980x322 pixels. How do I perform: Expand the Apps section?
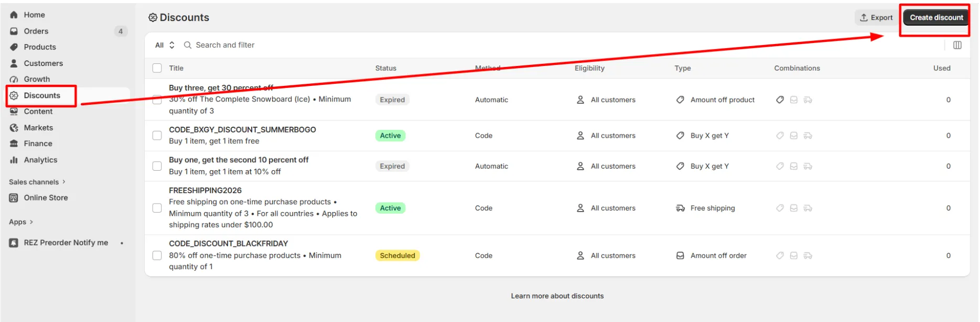pyautogui.click(x=21, y=222)
